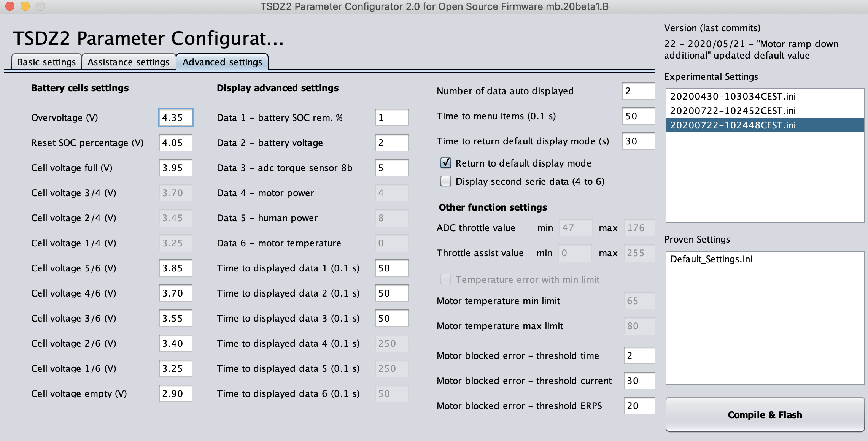Click Motor blocked error threshold time field
This screenshot has height=441, width=868.
tap(639, 355)
